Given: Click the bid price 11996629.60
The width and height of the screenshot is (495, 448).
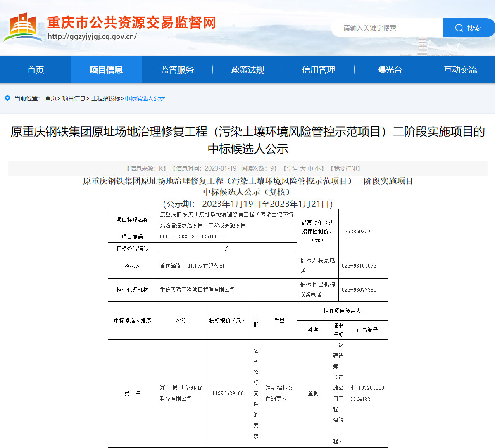Looking at the screenshot, I should coord(228,393).
